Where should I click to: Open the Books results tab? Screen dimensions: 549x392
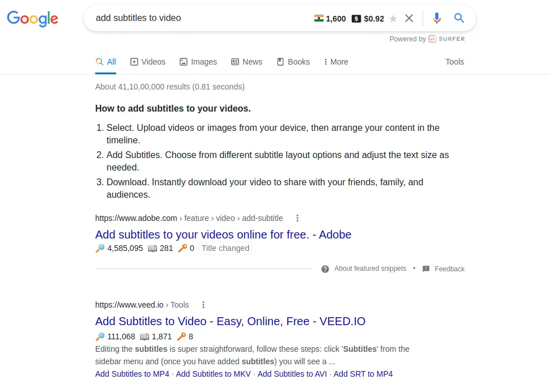coord(293,62)
